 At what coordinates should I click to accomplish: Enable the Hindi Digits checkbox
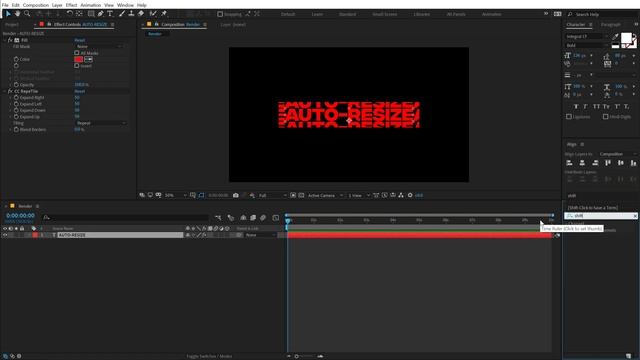pyautogui.click(x=605, y=117)
